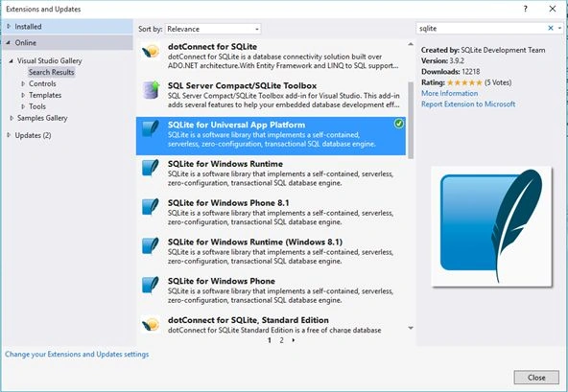
Task: Click the Close button
Action: coord(536,378)
